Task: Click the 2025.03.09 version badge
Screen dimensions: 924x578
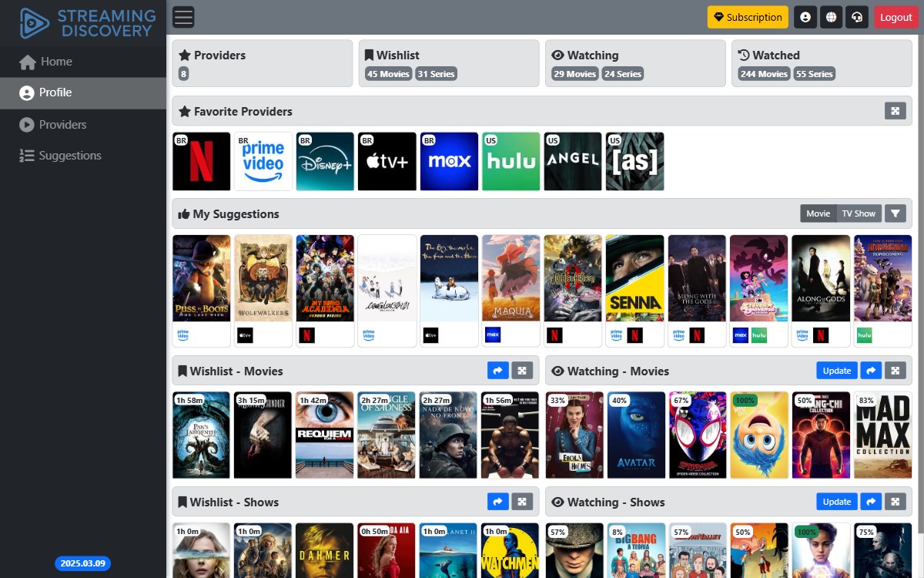Action: point(82,563)
